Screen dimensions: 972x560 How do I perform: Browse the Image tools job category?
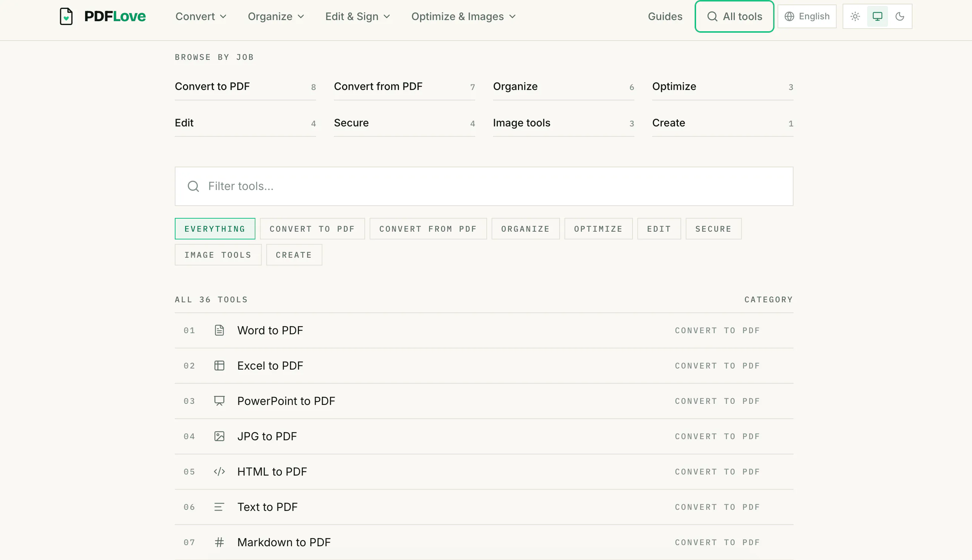pos(563,123)
